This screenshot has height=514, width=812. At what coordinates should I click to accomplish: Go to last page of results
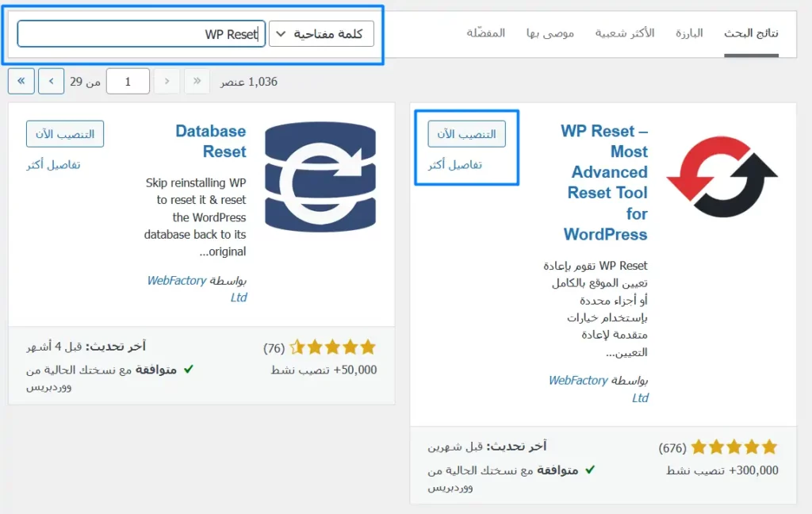[x=21, y=82]
